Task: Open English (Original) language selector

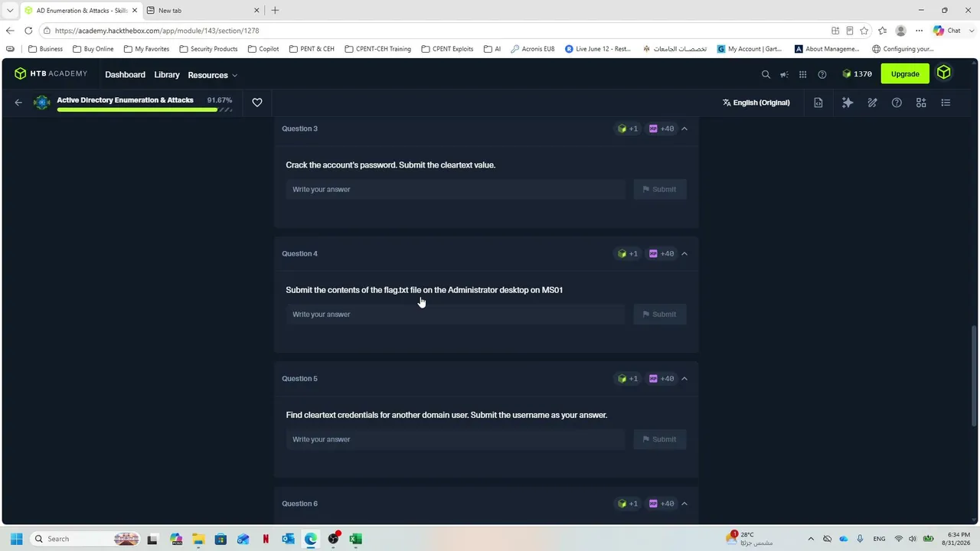Action: [x=756, y=103]
